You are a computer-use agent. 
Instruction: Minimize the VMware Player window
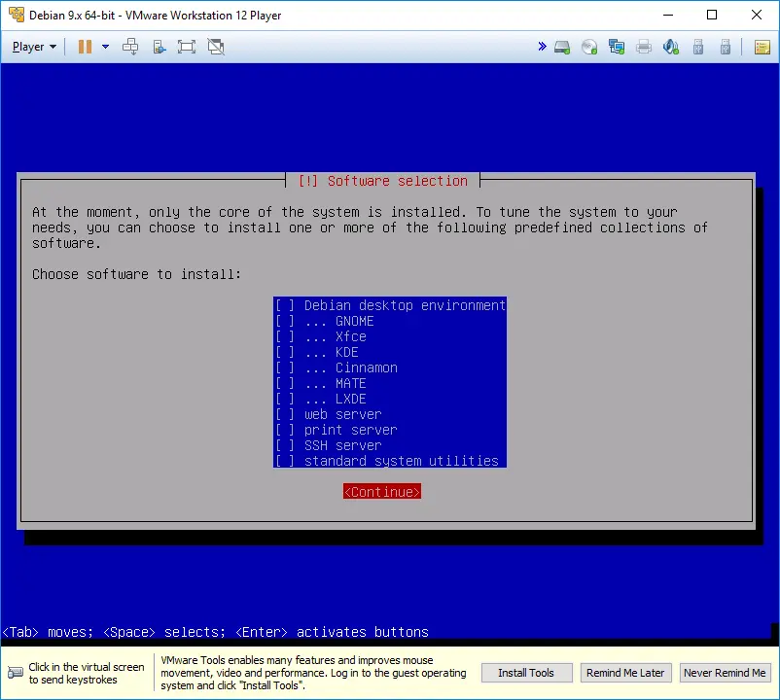pos(668,15)
